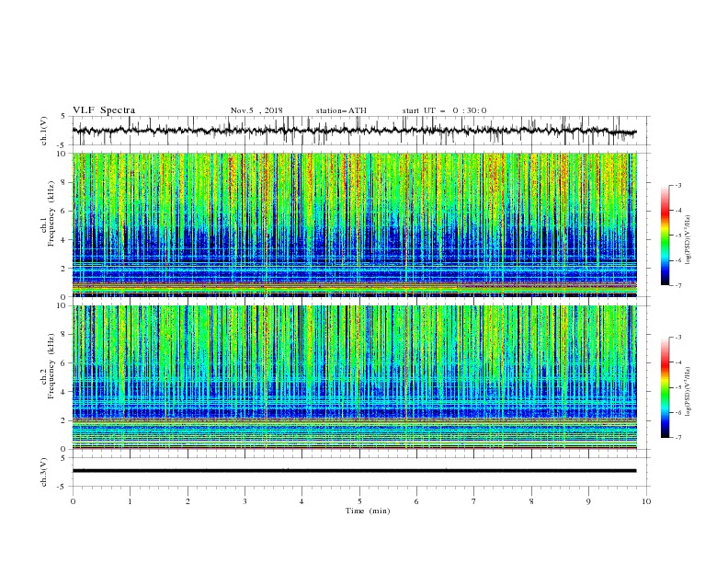Click the "ch.3(V)" waveform axis label
Viewport: 728px width, 563px height.
tap(44, 472)
